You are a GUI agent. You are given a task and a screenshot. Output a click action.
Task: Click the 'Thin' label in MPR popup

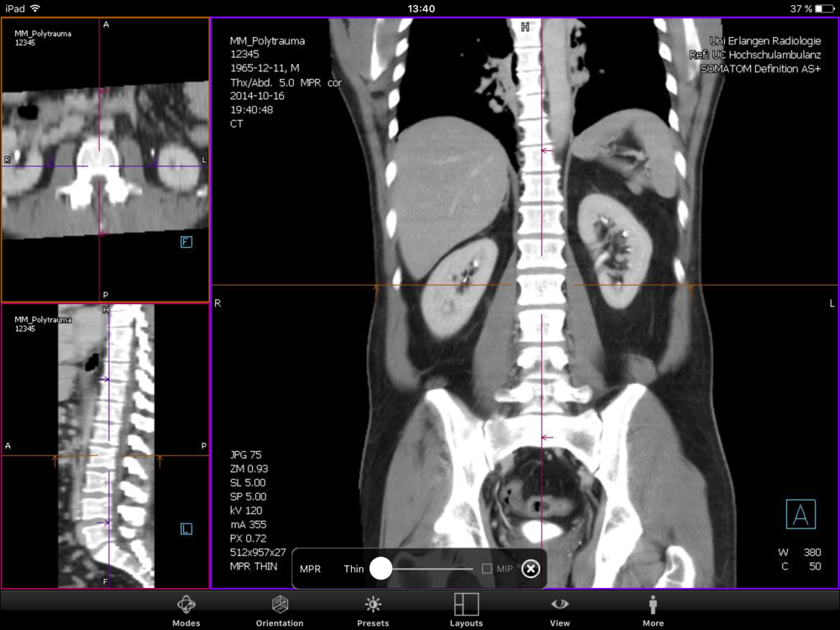point(354,569)
